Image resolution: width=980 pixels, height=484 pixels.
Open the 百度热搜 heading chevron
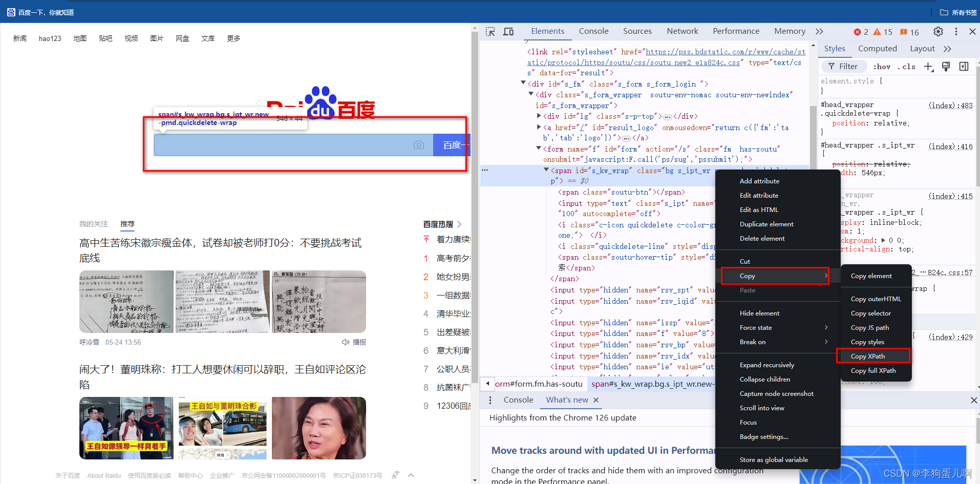point(459,224)
